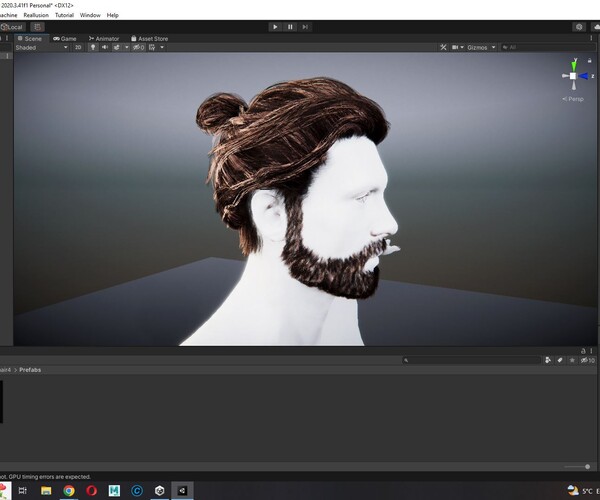Toggle hidden packages visibility in Project panel

(x=587, y=360)
